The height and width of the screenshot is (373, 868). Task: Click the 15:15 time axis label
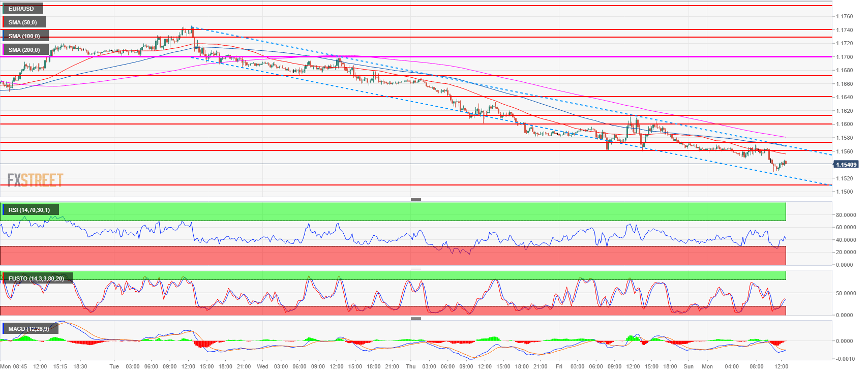[x=60, y=366]
